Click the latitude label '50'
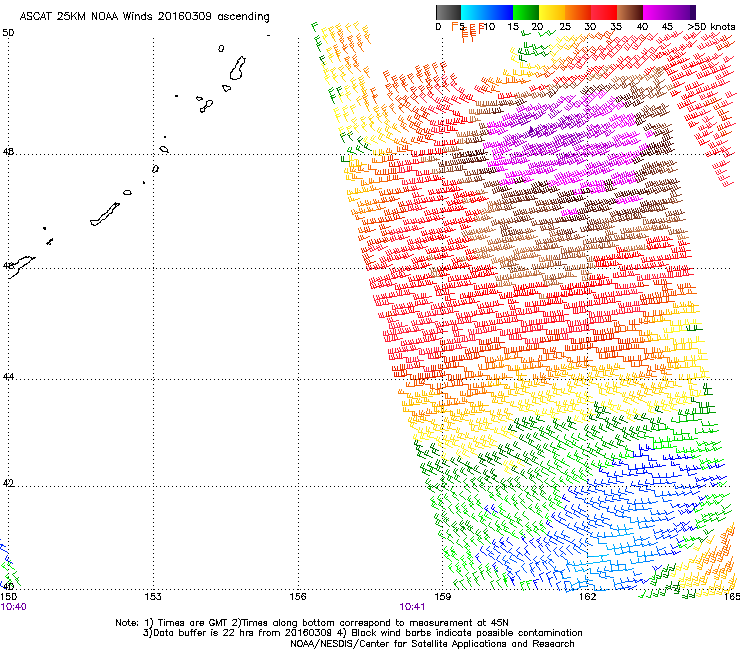Viewport: 740px width, 650px height. [x=8, y=33]
